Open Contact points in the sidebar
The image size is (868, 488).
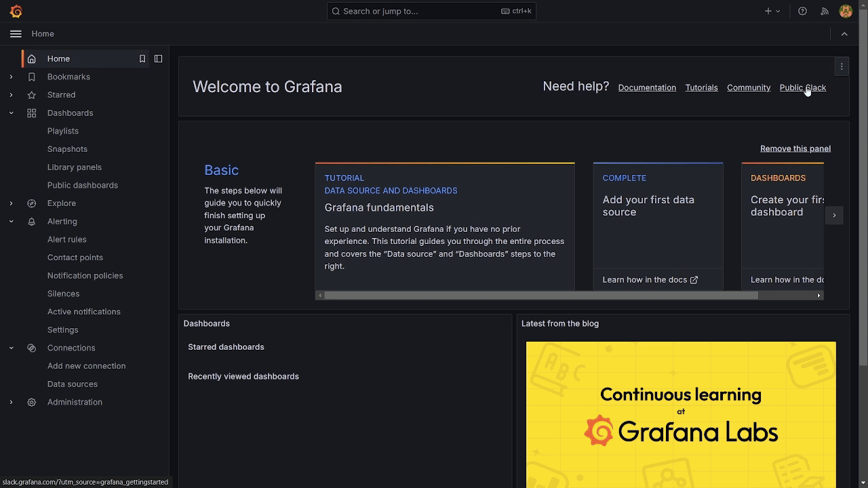(75, 258)
